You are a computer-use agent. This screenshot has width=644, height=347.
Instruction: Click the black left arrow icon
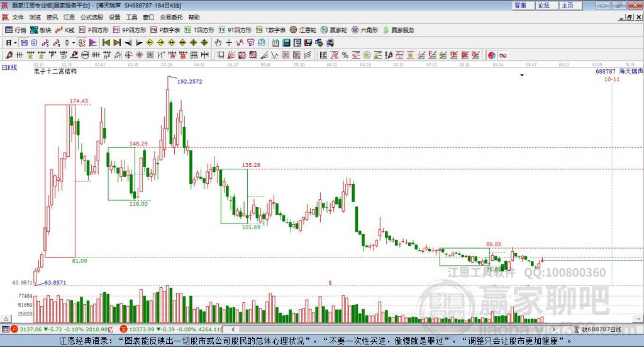click(x=128, y=43)
